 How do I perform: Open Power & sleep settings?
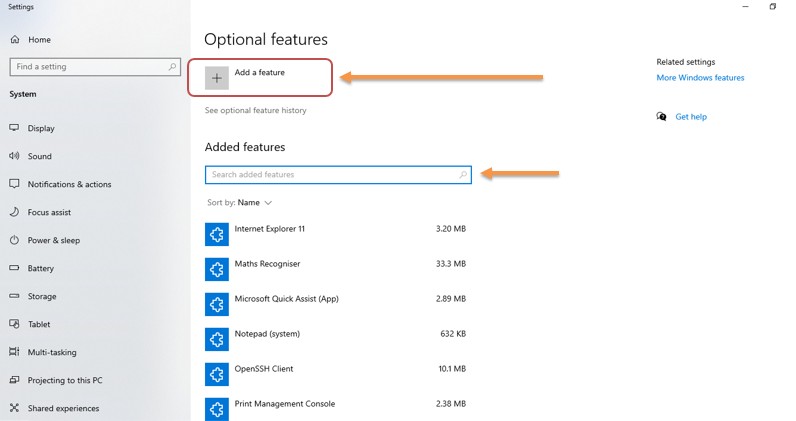pos(54,240)
